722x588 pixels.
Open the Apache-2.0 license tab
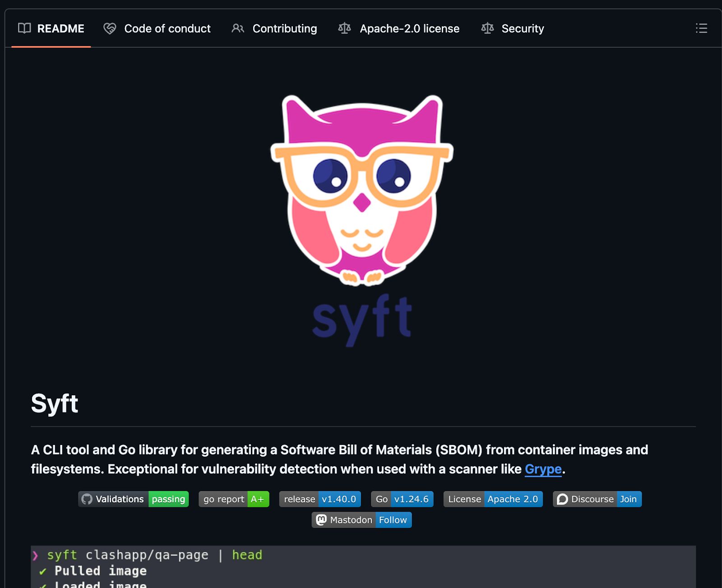pos(409,28)
